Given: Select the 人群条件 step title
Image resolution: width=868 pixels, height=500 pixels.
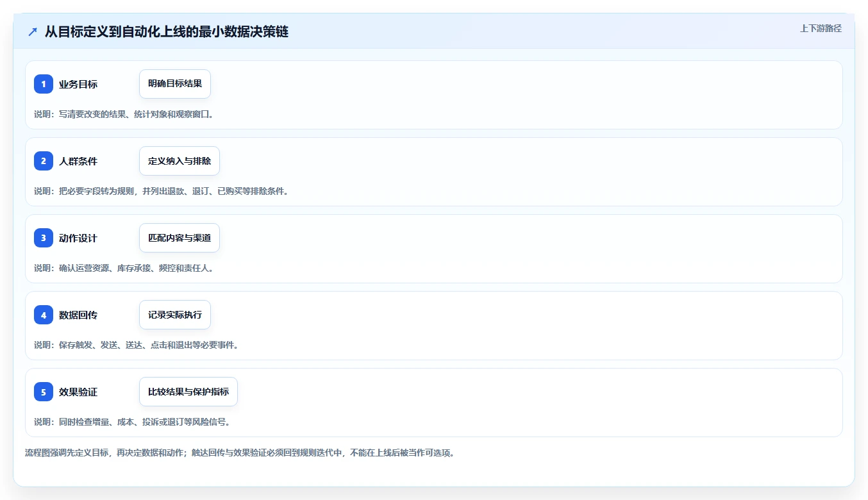Looking at the screenshot, I should coord(78,162).
